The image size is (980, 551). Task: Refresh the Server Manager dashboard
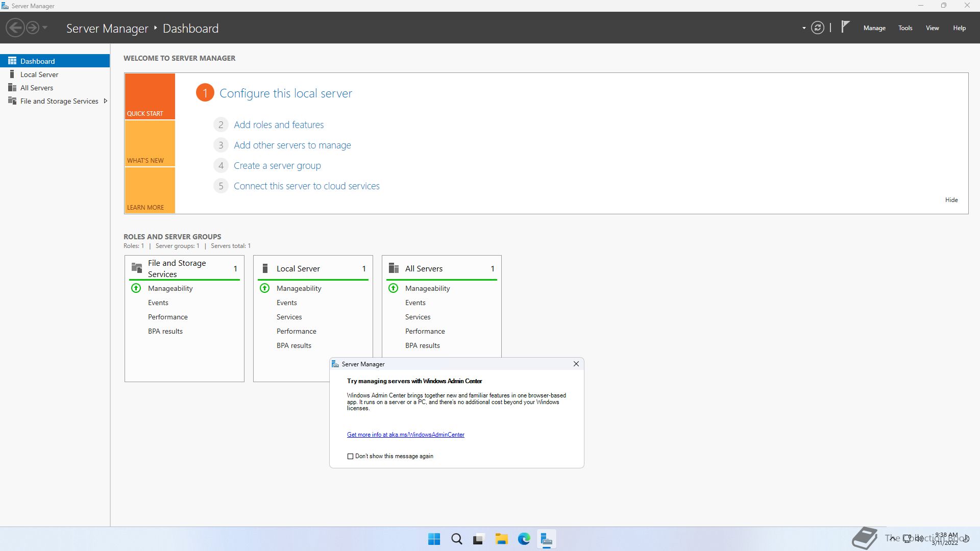coord(818,28)
